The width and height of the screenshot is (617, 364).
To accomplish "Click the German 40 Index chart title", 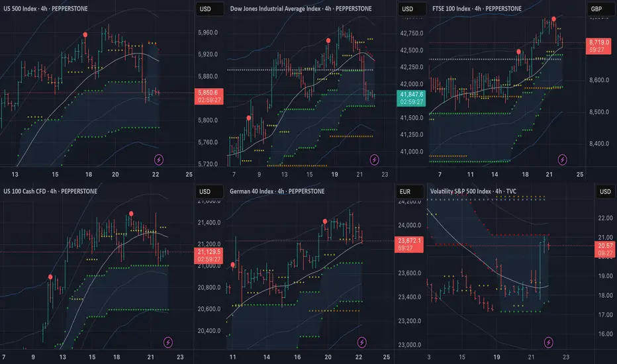I will (277, 191).
